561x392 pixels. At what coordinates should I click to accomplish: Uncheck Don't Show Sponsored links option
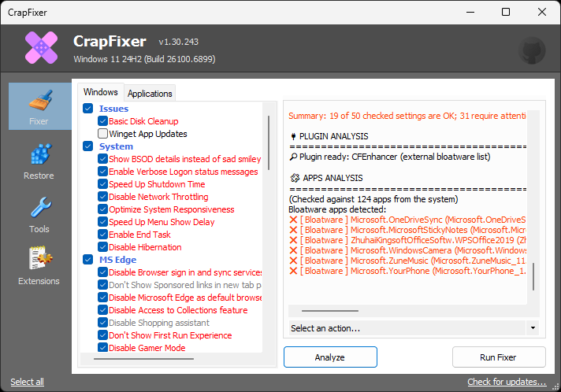(102, 285)
